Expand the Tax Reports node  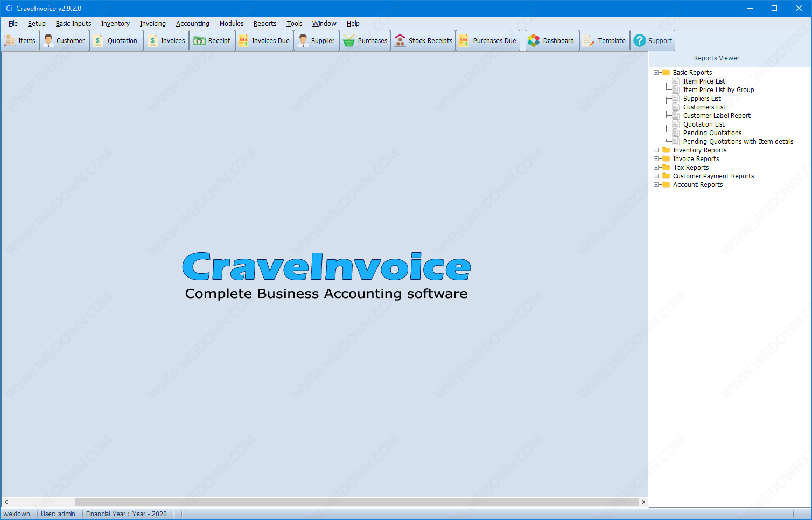(x=656, y=168)
